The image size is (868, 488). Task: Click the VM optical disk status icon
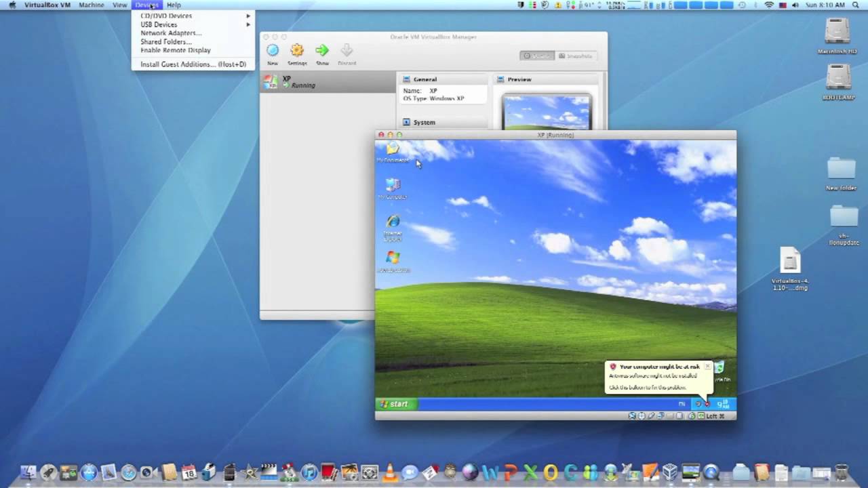click(x=642, y=415)
